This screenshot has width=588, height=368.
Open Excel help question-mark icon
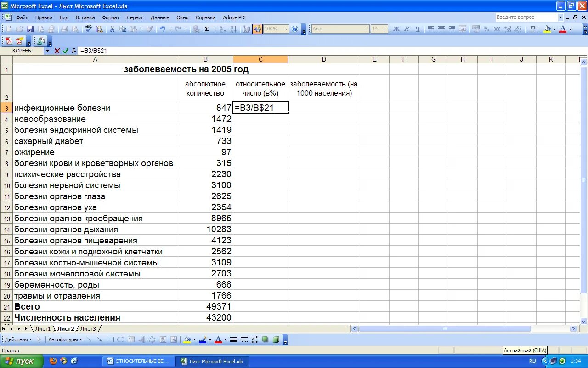tap(295, 29)
